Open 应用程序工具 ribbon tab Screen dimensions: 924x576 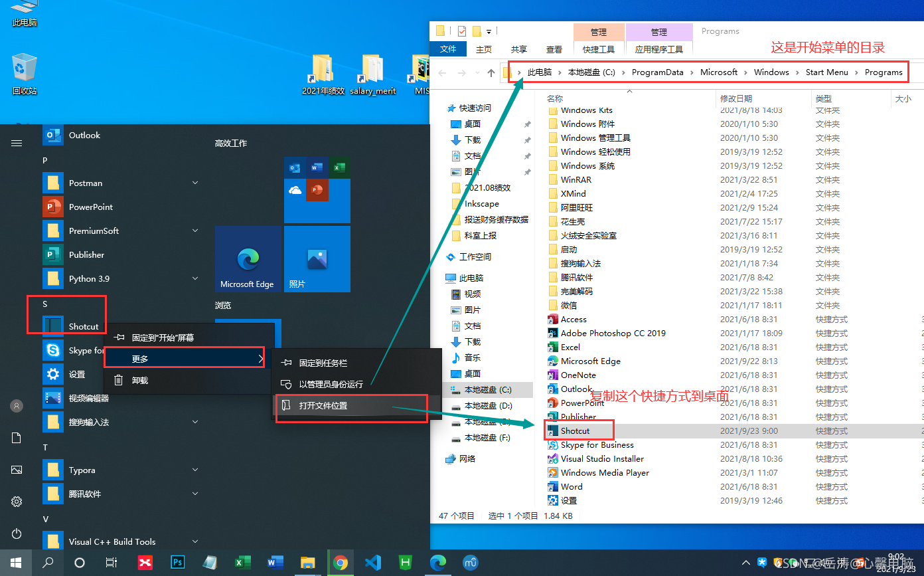click(659, 49)
